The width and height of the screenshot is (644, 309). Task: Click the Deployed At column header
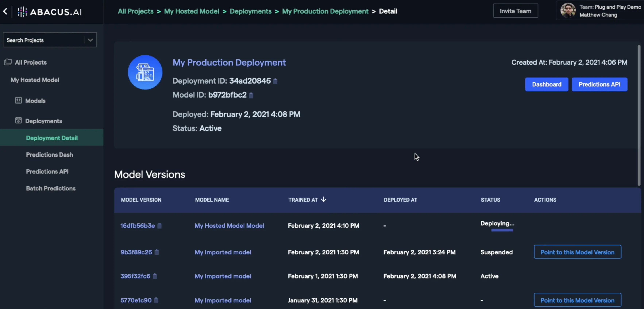click(x=400, y=200)
